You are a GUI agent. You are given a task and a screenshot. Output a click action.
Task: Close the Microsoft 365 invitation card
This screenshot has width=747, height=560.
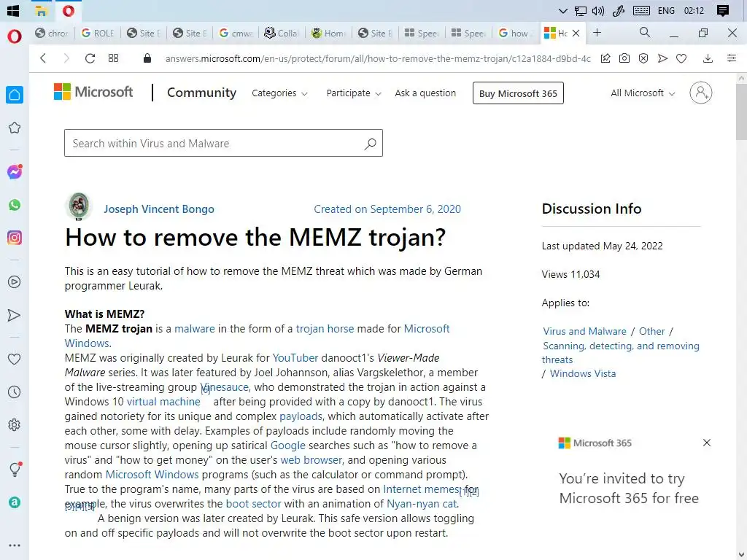(707, 443)
